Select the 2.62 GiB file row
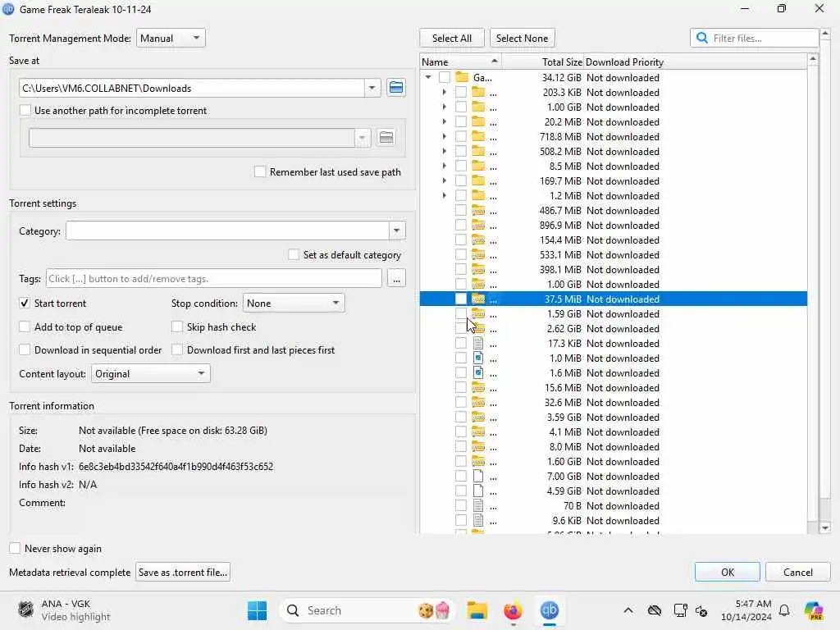Viewport: 840px width, 630px height. click(x=614, y=328)
